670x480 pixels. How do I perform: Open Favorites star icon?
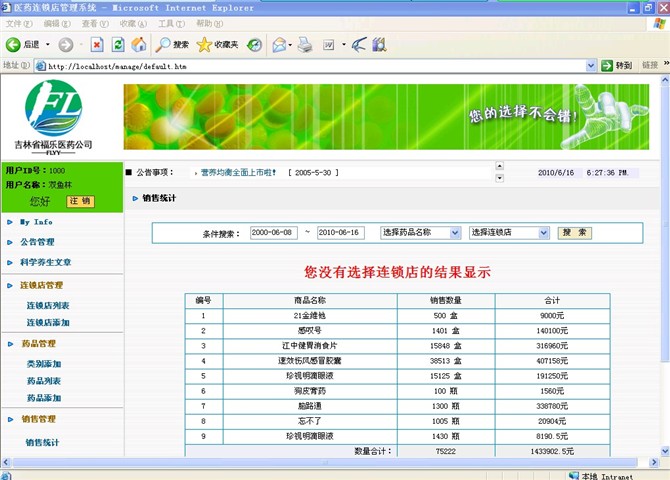tap(204, 44)
